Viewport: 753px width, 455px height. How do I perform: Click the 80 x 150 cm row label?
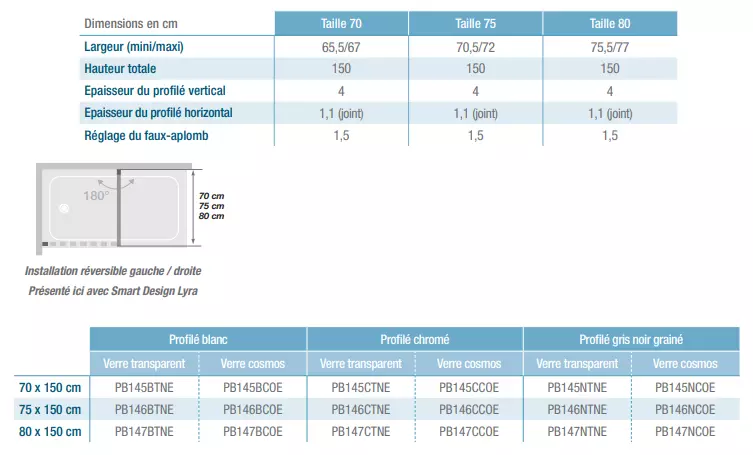(x=49, y=431)
